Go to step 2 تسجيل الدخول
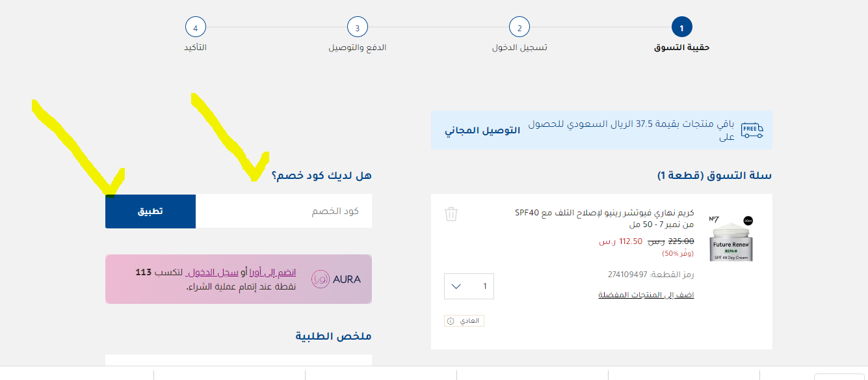 point(519,28)
